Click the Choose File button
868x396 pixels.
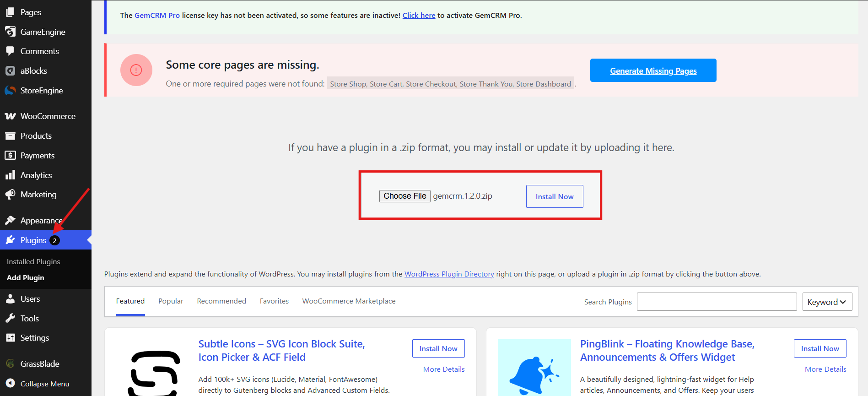pos(405,196)
